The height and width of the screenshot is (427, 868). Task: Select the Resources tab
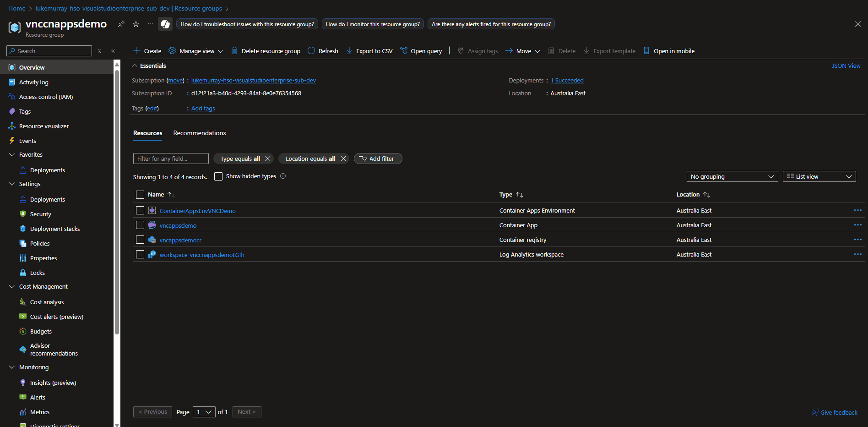click(x=147, y=133)
